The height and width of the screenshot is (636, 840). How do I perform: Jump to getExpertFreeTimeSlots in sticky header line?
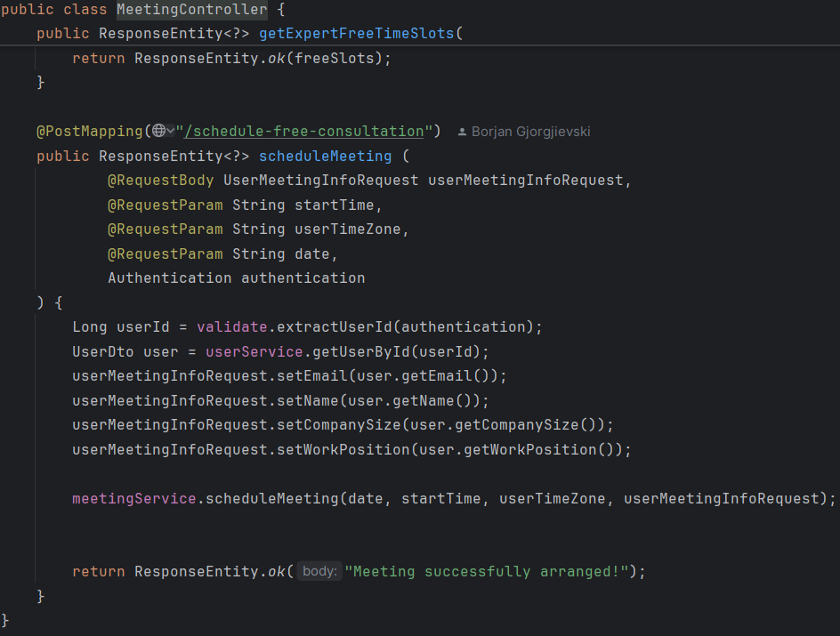pos(356,34)
